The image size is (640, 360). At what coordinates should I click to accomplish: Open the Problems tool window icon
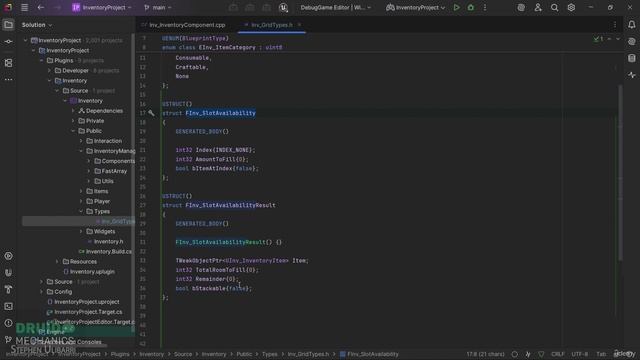pyautogui.click(x=8, y=323)
